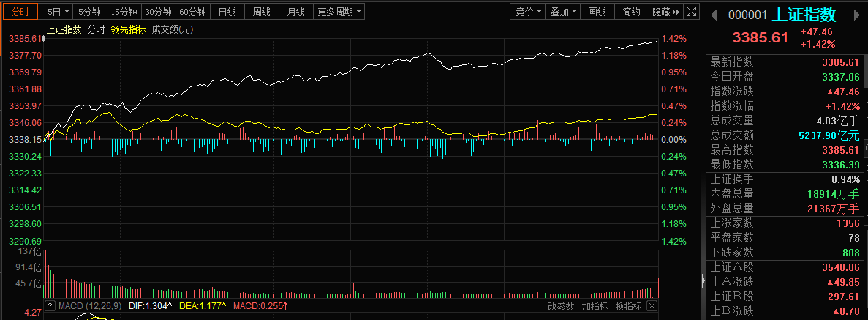
Task: Select the 15分钟 chart tab
Action: point(124,12)
